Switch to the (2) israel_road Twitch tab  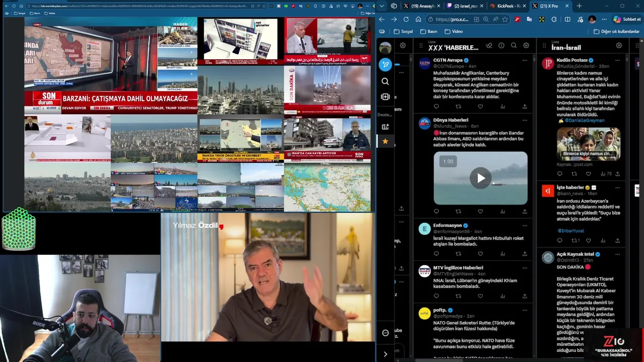point(465,6)
